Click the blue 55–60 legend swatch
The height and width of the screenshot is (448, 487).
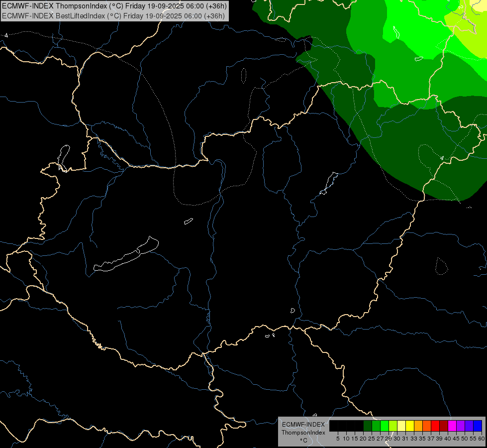(478, 426)
